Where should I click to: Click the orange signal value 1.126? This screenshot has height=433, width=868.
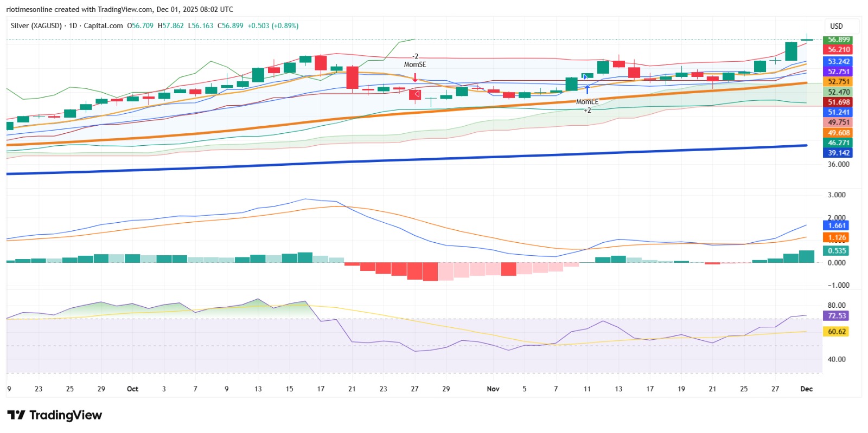tap(837, 237)
